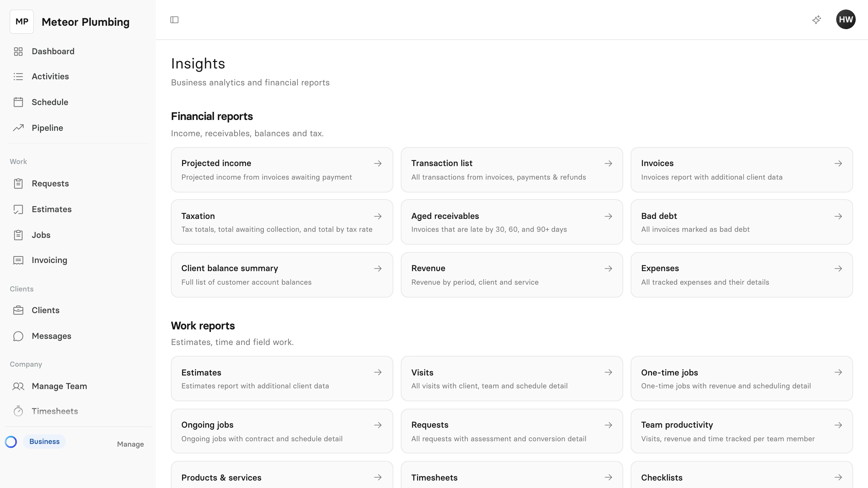Click the MP company logo badge
Screen dimensions: 868x488
coord(22,22)
